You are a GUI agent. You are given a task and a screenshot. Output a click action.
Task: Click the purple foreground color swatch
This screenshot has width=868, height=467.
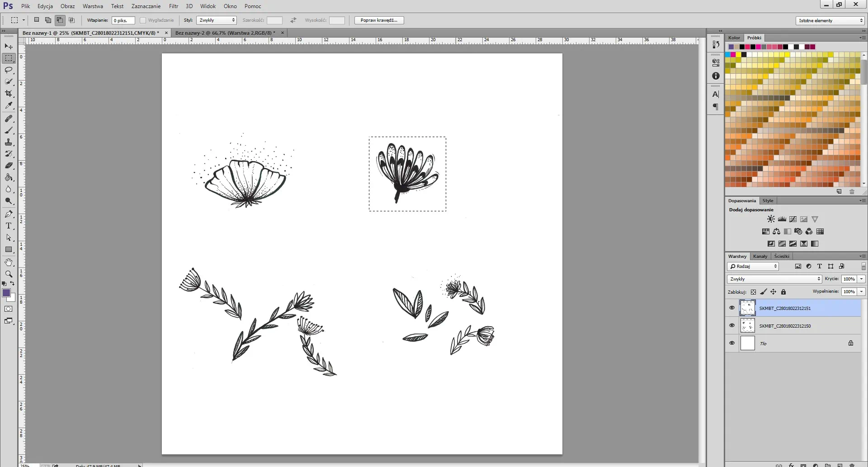(x=6, y=293)
